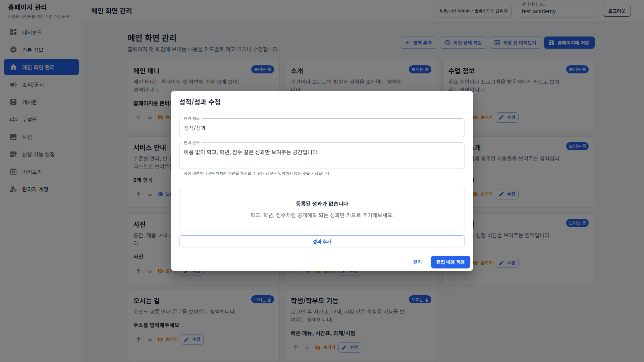
Task: Click 성과 추가 in the dialog
Action: pos(322,241)
